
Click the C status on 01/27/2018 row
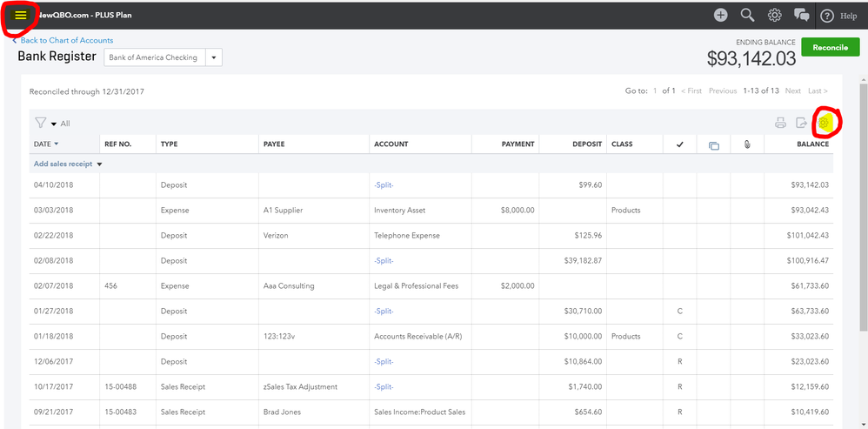point(678,311)
